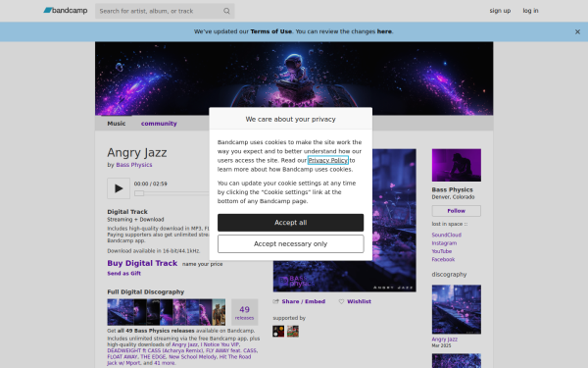Open the 'New School Melody' link

tap(192, 357)
